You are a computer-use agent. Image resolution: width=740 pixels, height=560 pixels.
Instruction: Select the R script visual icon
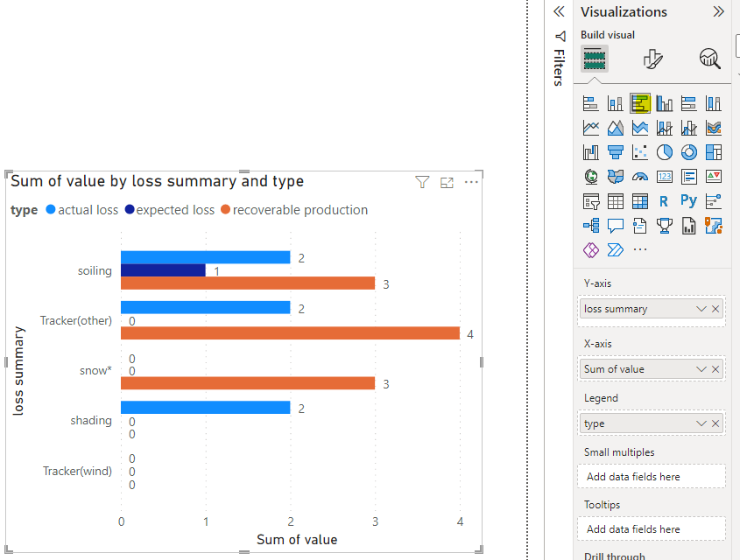[663, 199]
